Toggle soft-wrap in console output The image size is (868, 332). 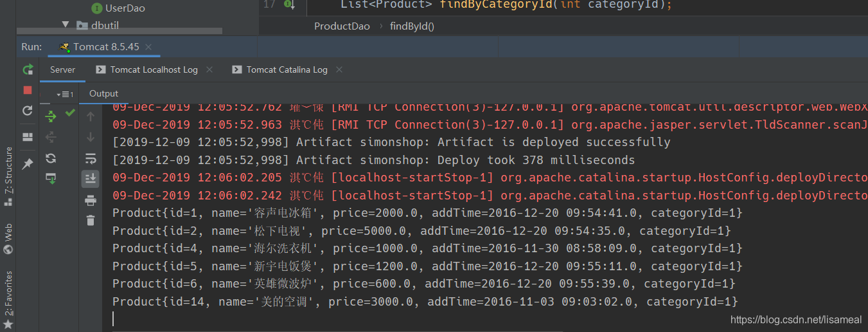pos(91,158)
